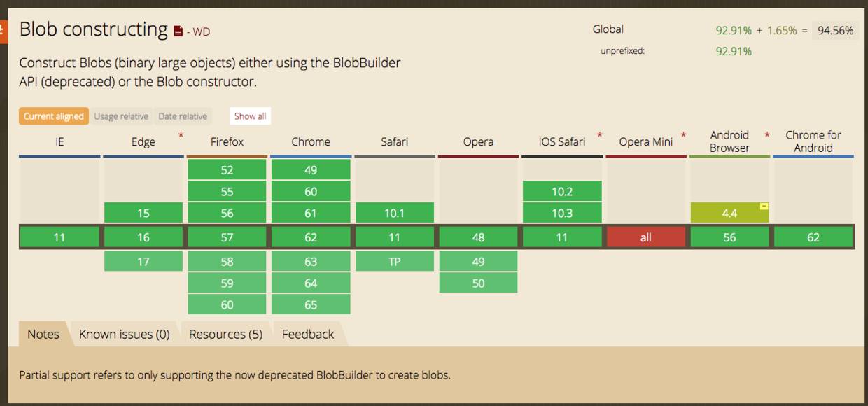Click the 94.56% global usage total

pyautogui.click(x=835, y=30)
